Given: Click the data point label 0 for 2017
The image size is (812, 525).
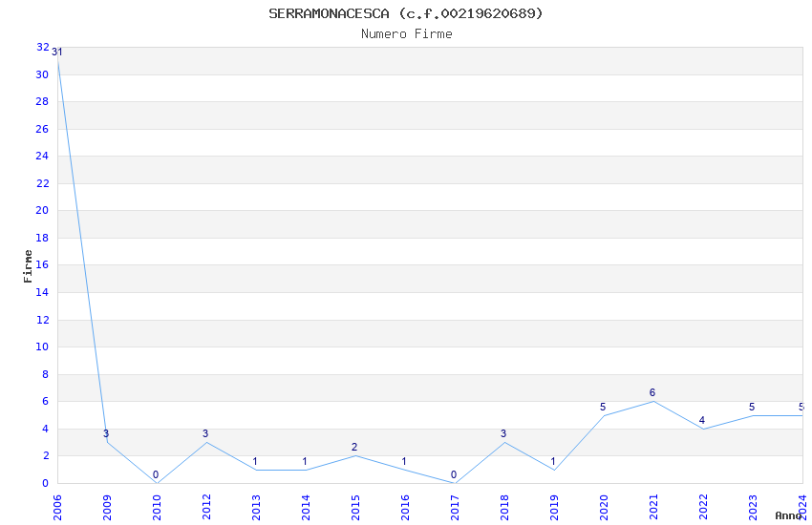Looking at the screenshot, I should point(454,474).
